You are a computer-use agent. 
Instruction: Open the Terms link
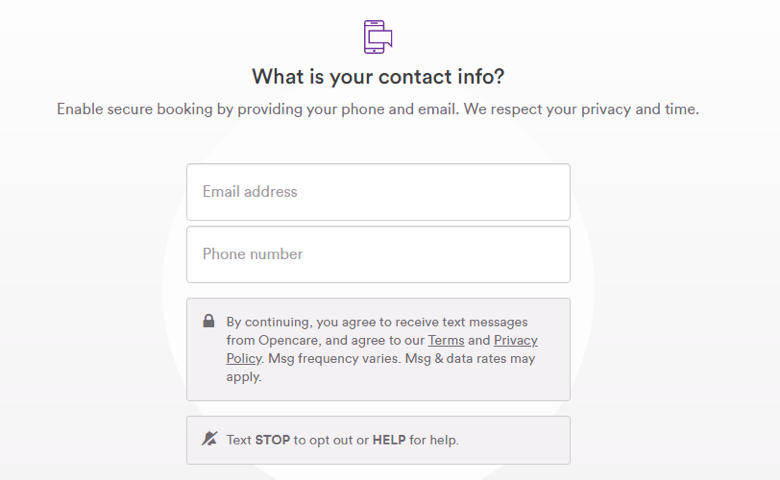(446, 341)
